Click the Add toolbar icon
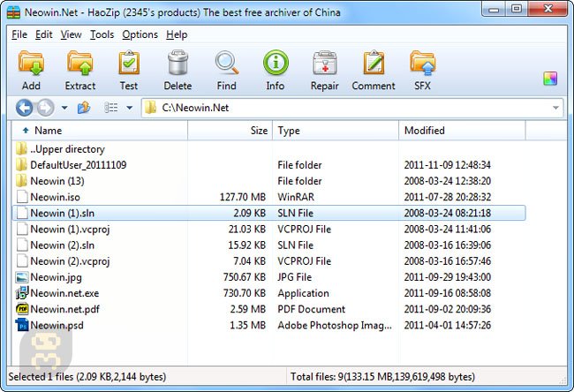The width and height of the screenshot is (574, 392). (31, 63)
